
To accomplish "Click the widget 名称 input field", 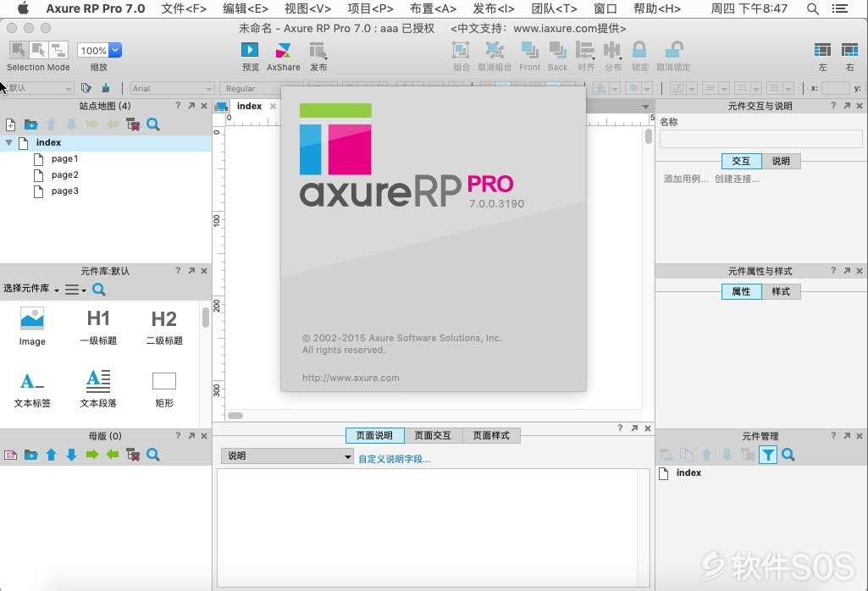I will click(x=760, y=138).
